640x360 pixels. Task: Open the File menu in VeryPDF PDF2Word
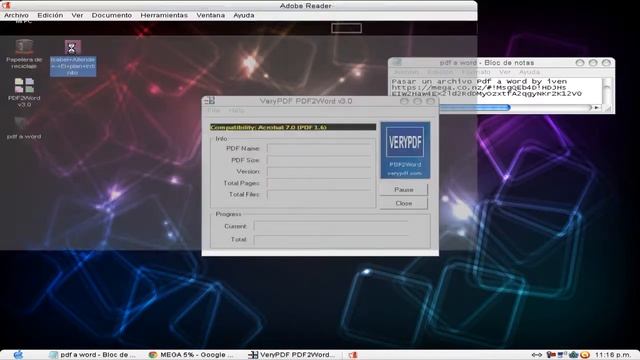point(213,111)
